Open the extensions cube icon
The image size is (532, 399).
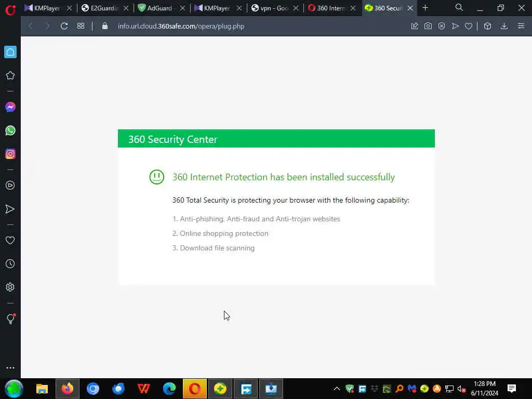click(x=487, y=26)
